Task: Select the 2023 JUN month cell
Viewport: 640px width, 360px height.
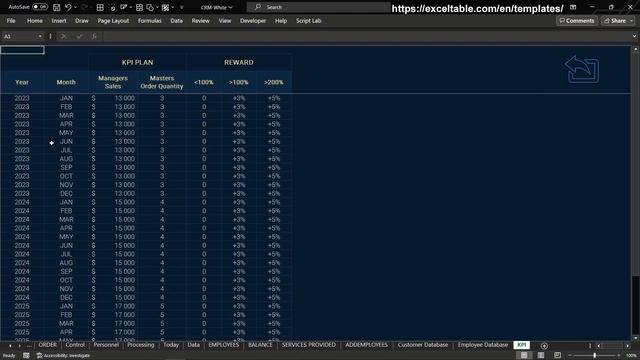Action: coord(66,142)
